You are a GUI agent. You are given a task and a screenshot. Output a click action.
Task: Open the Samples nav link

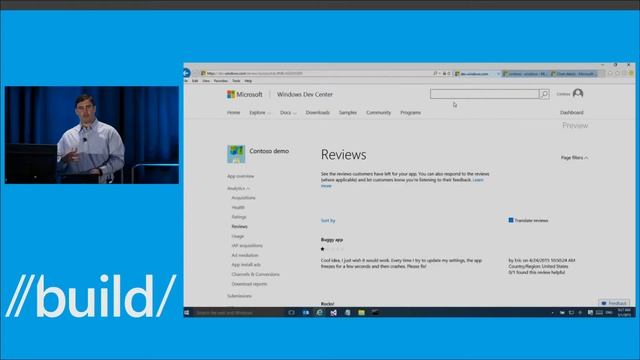point(348,112)
